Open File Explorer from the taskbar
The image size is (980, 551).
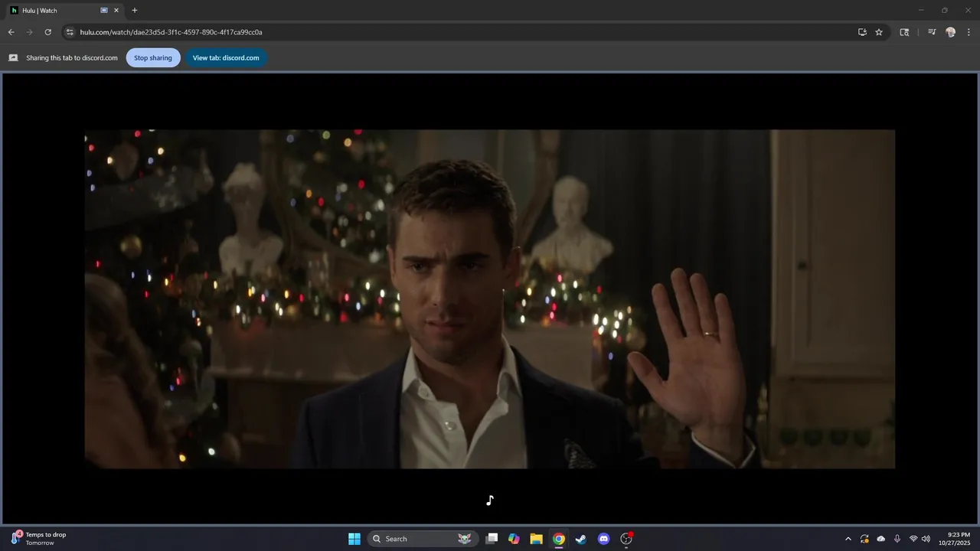point(536,539)
